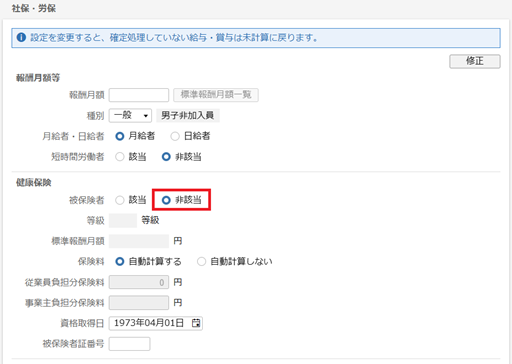Click the 従業員負担分保険料 field

click(x=139, y=282)
